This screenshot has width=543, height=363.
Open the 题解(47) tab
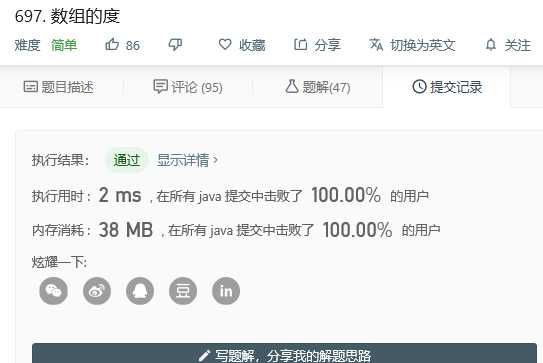coord(318,87)
